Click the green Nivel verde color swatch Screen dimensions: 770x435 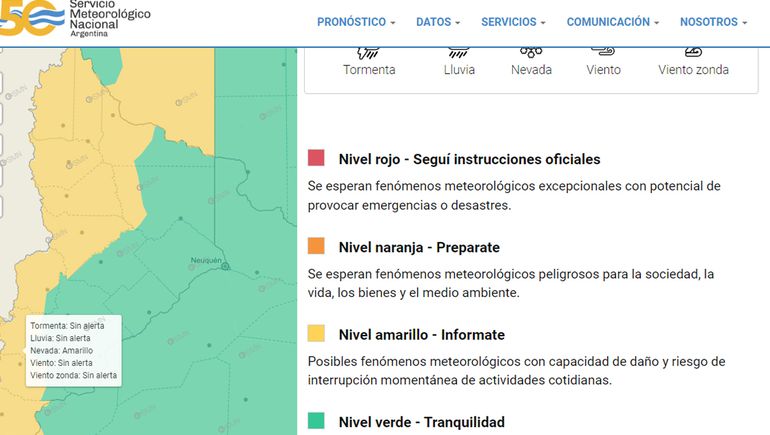316,421
